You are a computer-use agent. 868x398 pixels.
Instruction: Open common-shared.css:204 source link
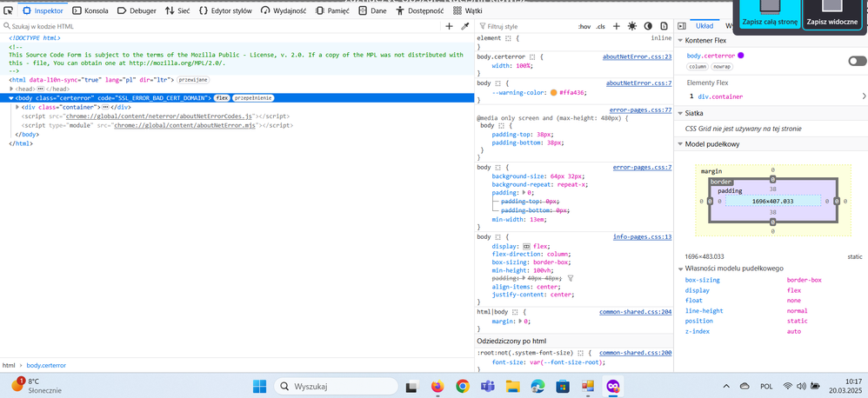tap(636, 312)
